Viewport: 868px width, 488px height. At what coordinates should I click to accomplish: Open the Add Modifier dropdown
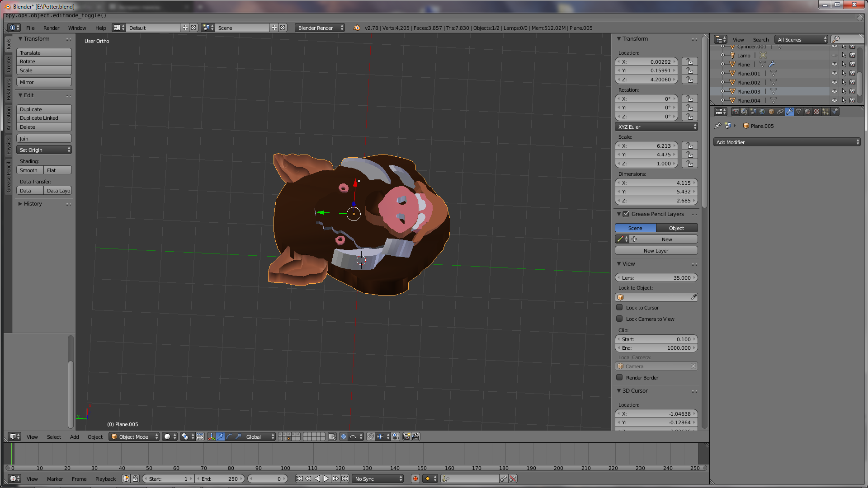787,142
